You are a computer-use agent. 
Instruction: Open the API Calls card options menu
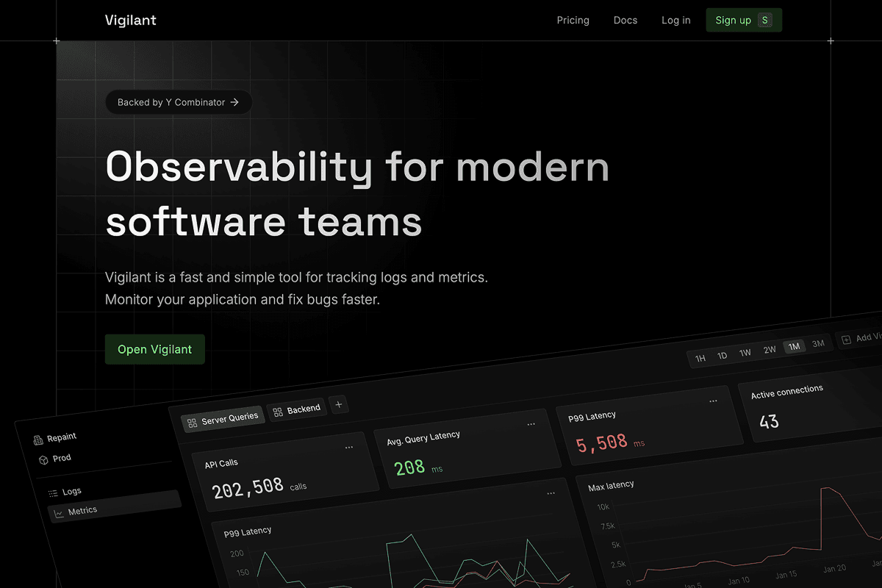[x=351, y=445]
